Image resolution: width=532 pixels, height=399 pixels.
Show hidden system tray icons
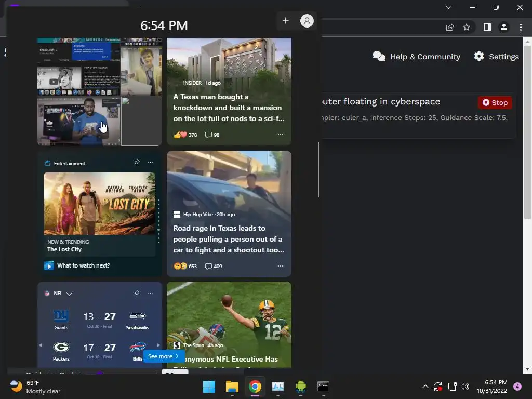[x=425, y=387]
